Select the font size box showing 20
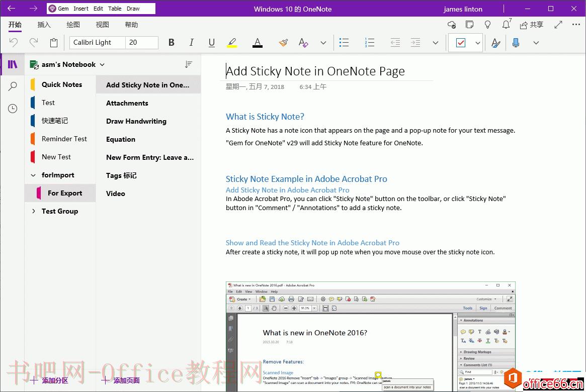The image size is (586, 392). click(x=142, y=43)
